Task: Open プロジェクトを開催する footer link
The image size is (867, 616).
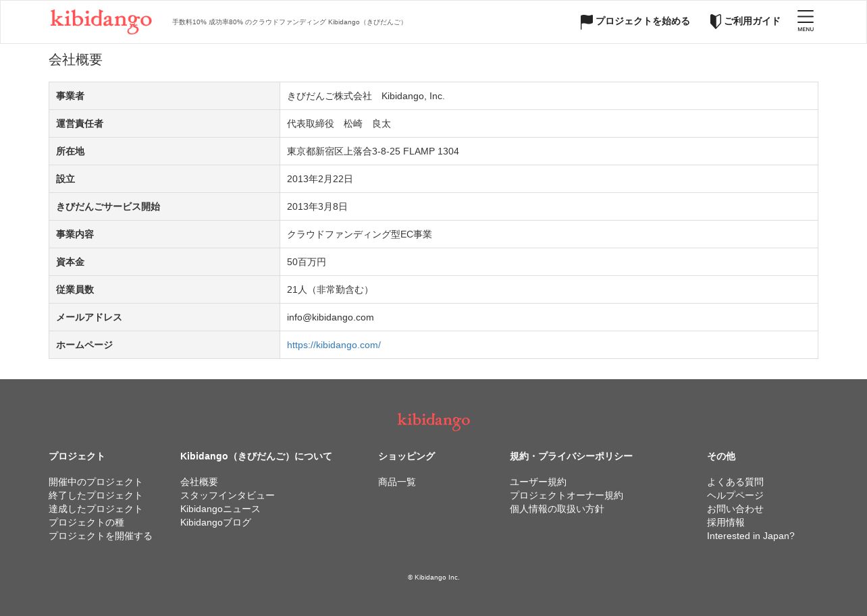Action: coord(101,536)
